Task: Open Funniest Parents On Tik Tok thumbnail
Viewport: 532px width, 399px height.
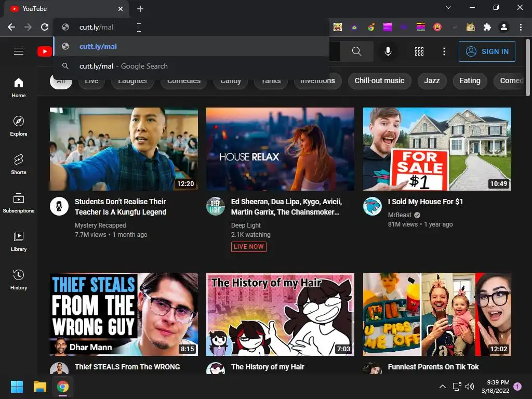Action: tap(437, 314)
